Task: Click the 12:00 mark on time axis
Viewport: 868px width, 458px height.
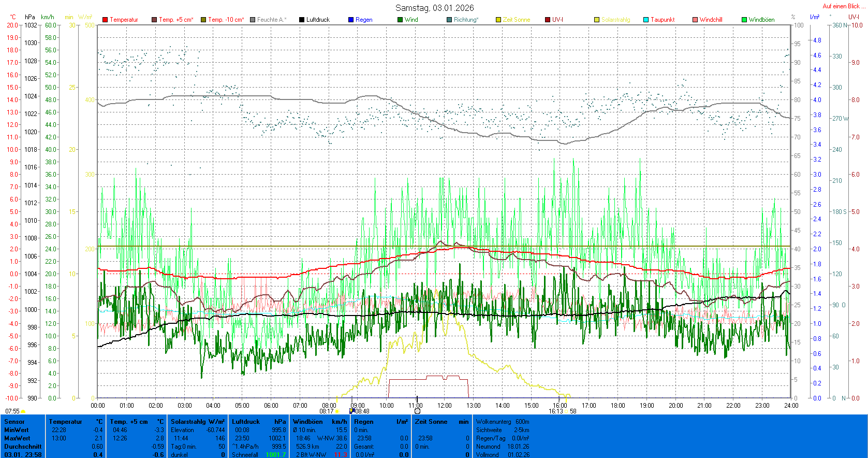Action: [445, 405]
